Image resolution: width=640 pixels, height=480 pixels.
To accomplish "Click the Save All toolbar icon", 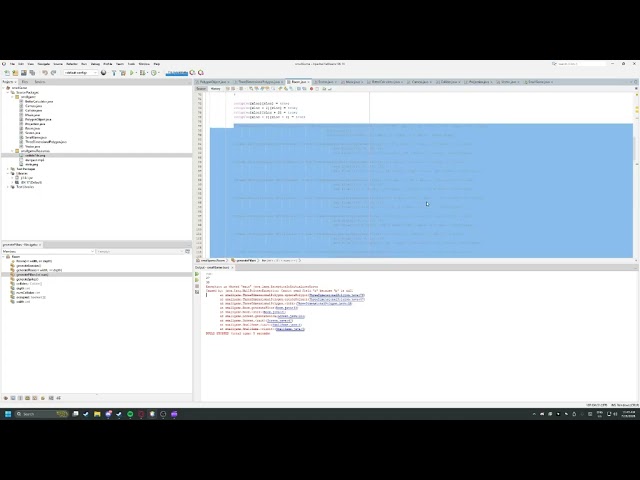I will 32,73.
